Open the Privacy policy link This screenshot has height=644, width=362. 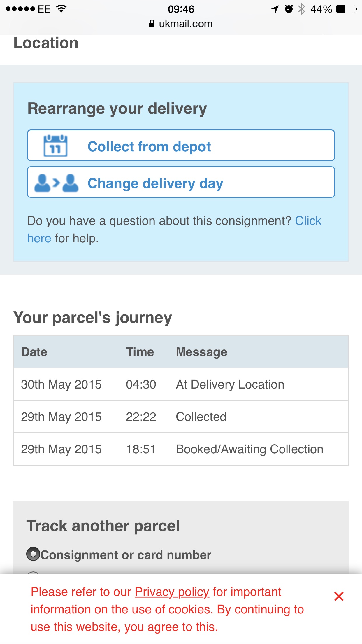coord(172,592)
